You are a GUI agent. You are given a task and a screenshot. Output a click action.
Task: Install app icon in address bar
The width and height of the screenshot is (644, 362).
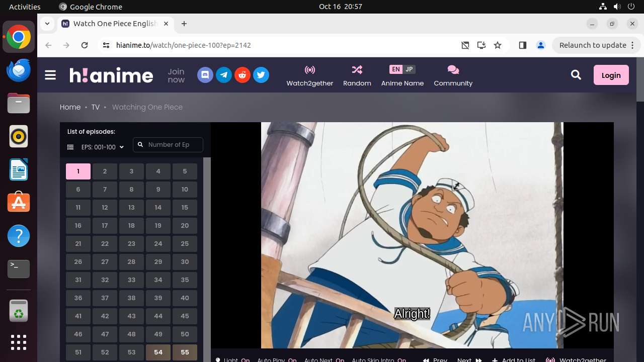coord(481,45)
